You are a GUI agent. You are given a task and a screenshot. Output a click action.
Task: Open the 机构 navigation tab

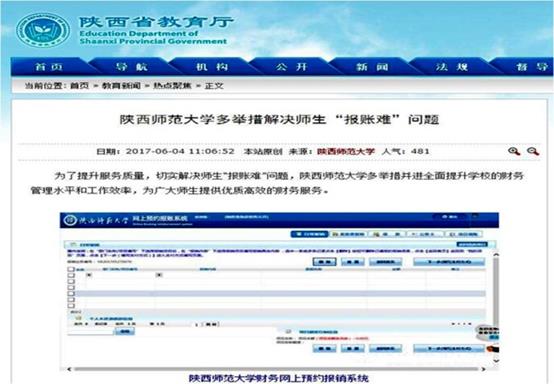(x=212, y=67)
